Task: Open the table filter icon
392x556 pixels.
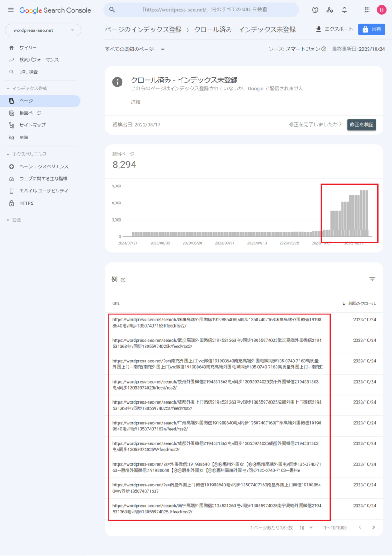Action: [x=372, y=279]
